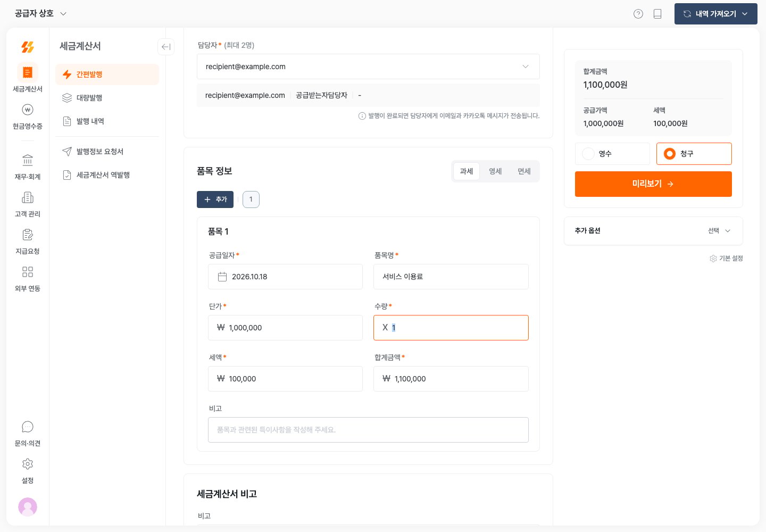This screenshot has height=532, width=766.
Task: Select the 영수 radio option
Action: pos(612,154)
